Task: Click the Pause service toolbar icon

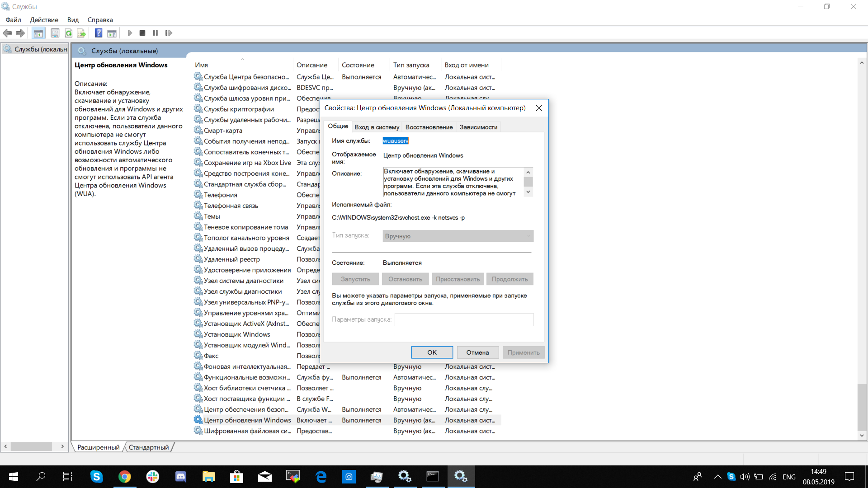Action: point(156,33)
